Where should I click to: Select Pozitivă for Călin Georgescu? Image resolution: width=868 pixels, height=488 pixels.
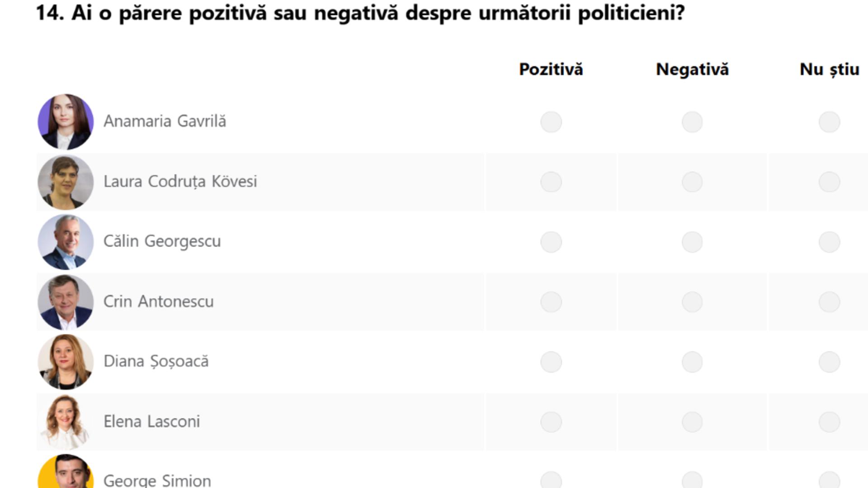tap(552, 241)
